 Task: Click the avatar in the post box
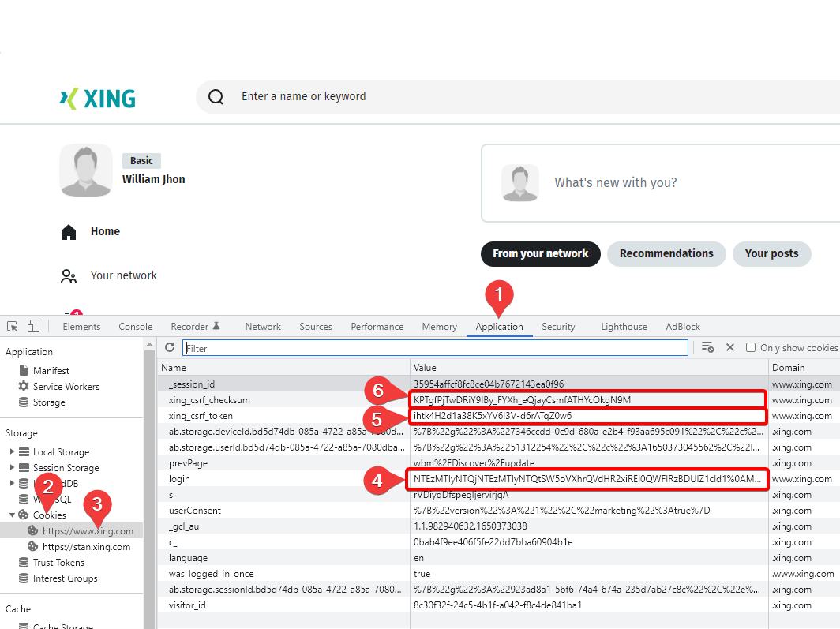pos(520,182)
